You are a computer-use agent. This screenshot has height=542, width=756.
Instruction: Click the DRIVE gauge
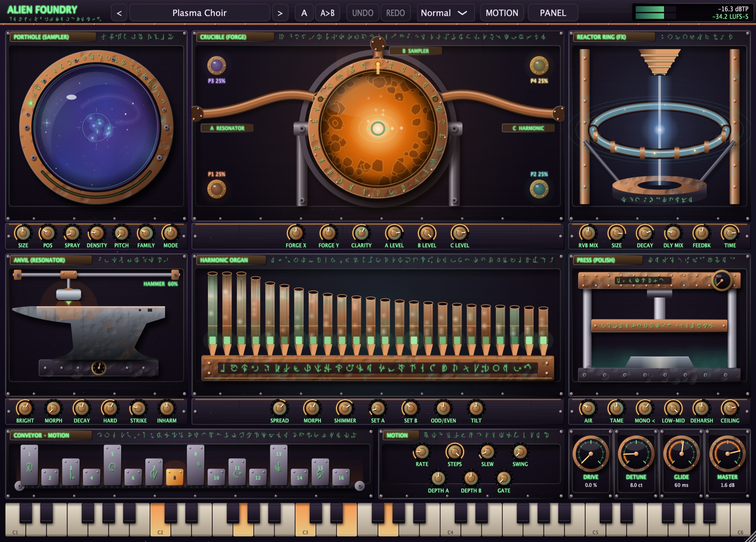click(591, 454)
